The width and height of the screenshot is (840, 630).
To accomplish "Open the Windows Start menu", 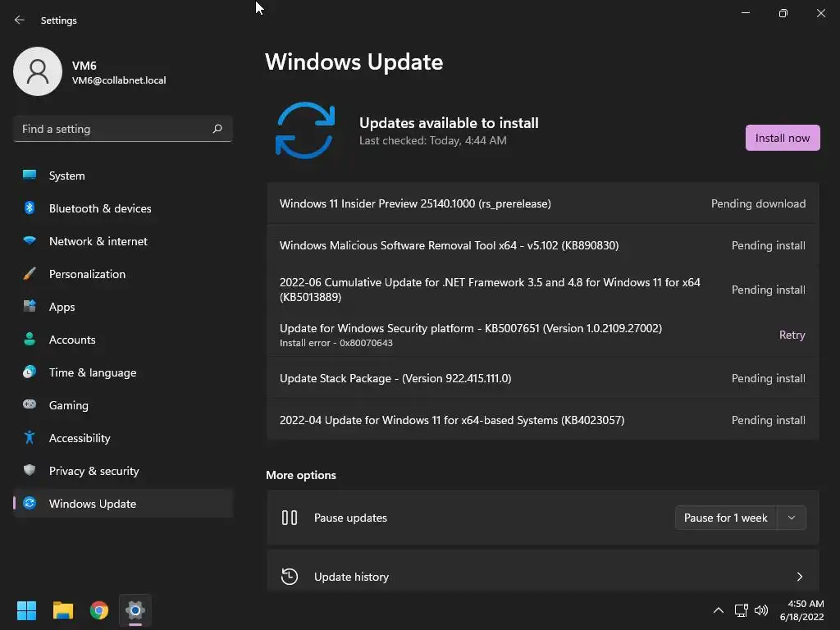I will [x=26, y=610].
